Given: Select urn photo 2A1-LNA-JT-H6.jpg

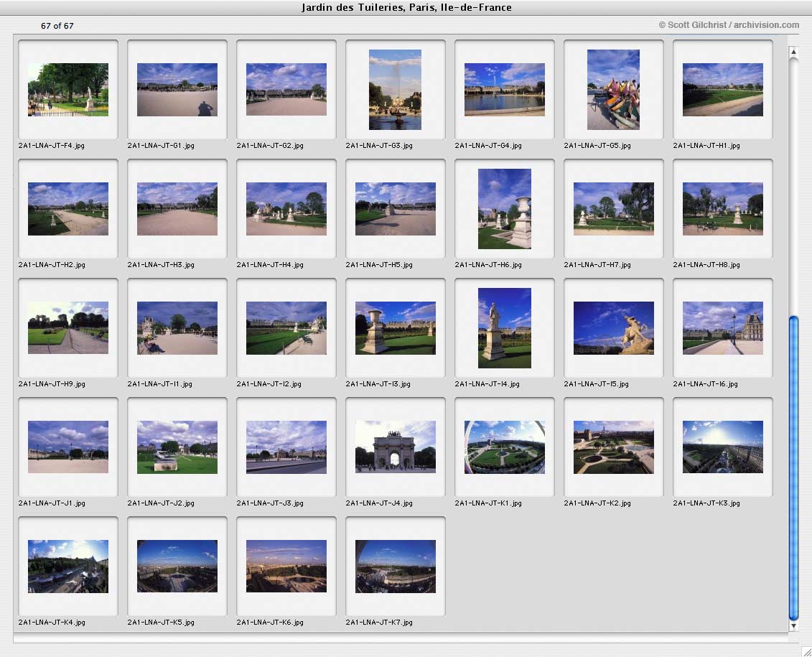Looking at the screenshot, I should [x=505, y=209].
